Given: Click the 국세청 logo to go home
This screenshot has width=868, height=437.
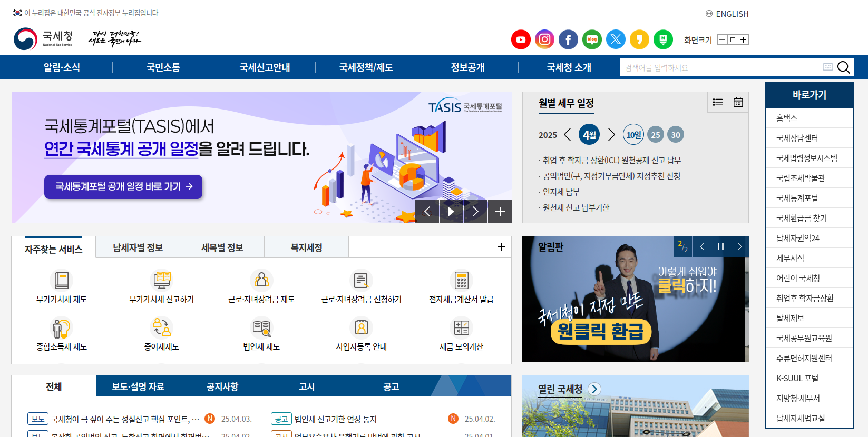Looking at the screenshot, I should (43, 38).
